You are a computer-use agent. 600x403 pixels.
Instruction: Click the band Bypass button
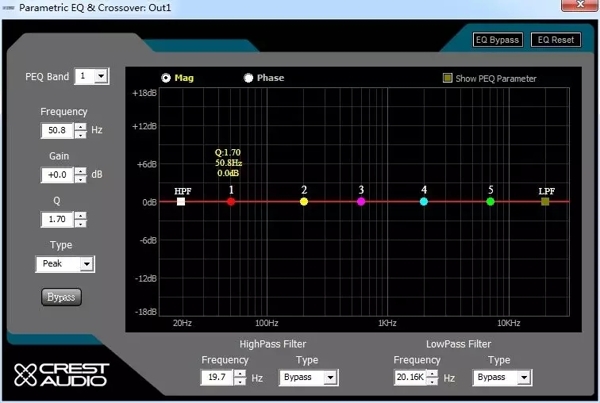tap(61, 297)
